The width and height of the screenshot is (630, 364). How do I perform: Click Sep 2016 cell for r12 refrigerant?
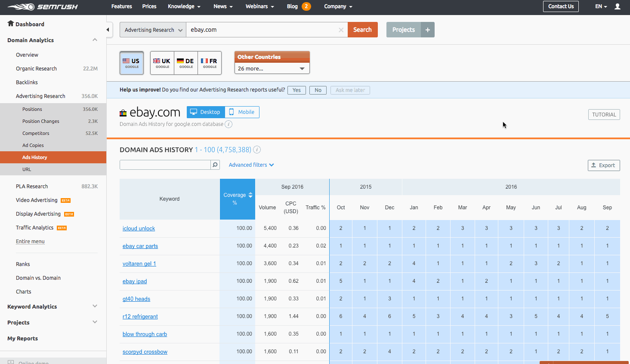tap(607, 316)
